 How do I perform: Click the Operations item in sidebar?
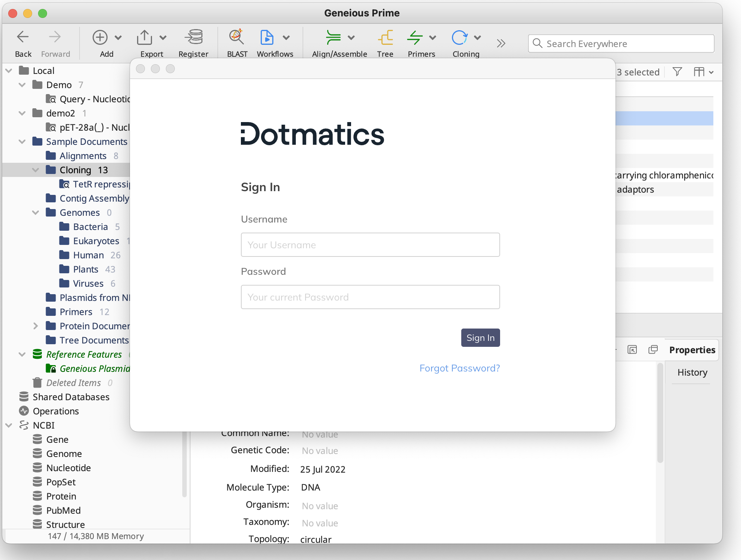pos(55,411)
